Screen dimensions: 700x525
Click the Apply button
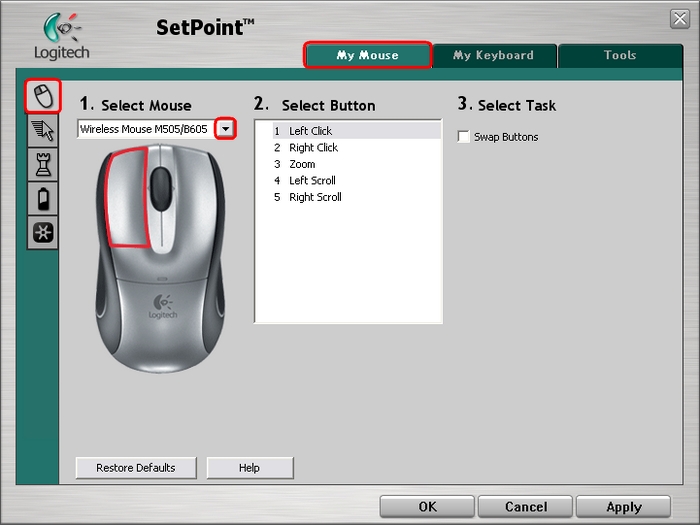click(624, 507)
